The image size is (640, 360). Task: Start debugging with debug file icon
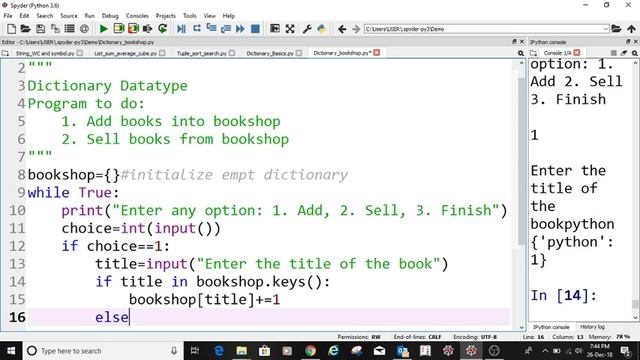pos(181,29)
